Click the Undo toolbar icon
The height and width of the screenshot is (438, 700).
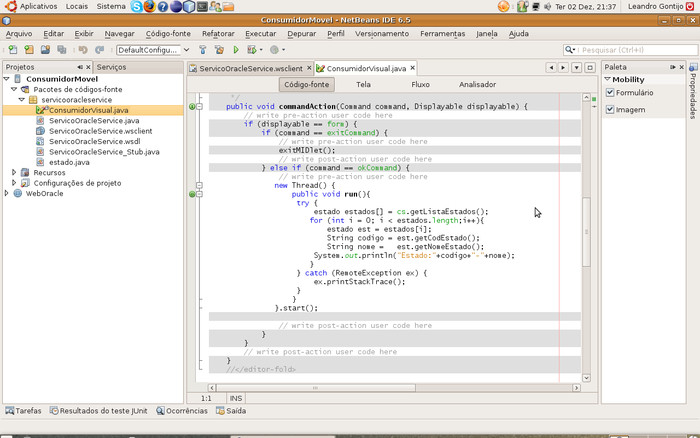[83, 50]
